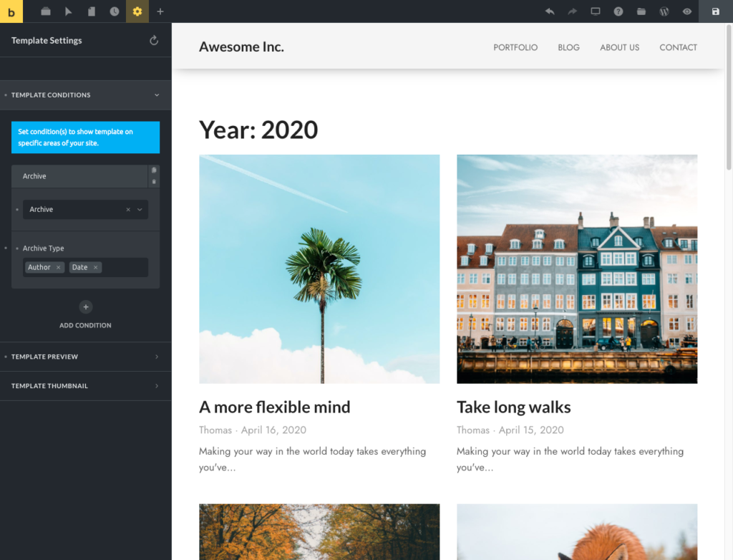Click the Add Condition plus button
733x560 pixels.
85,307
